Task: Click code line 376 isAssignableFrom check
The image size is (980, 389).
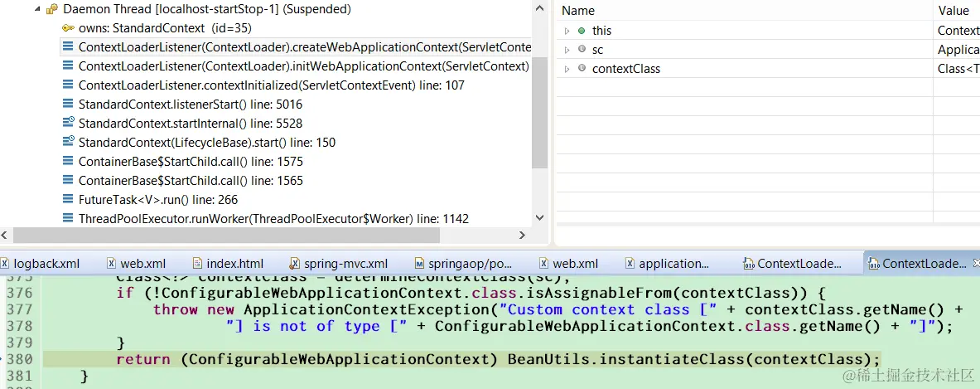Action: (x=471, y=293)
